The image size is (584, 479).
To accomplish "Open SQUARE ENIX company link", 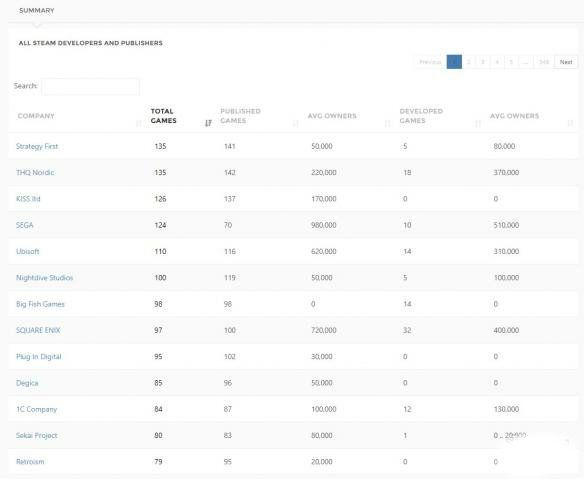I will 38,330.
